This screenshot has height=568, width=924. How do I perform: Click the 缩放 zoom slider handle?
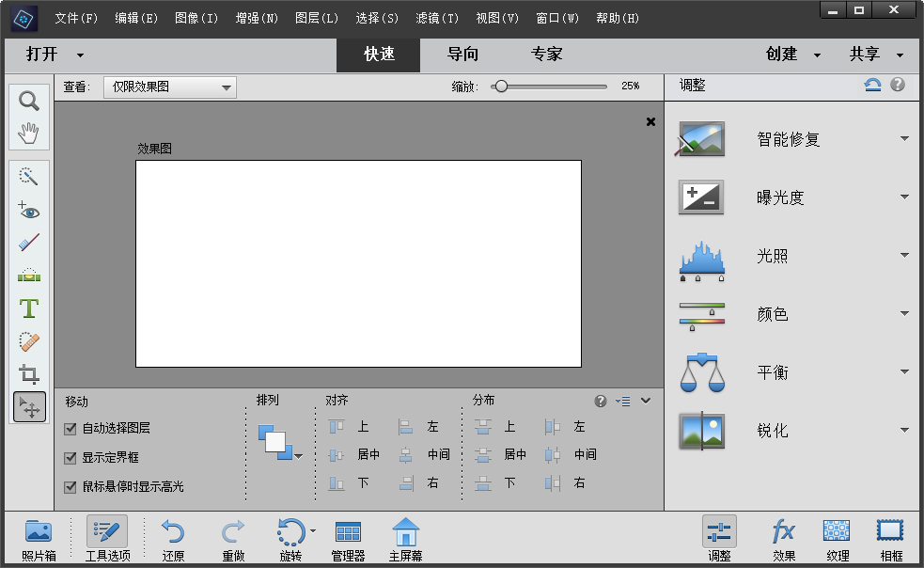coord(501,87)
